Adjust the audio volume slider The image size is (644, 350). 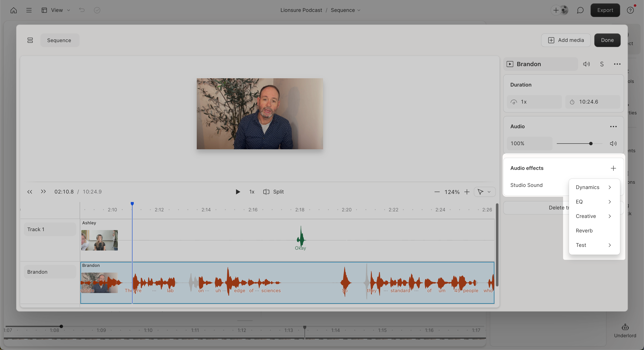pos(591,143)
